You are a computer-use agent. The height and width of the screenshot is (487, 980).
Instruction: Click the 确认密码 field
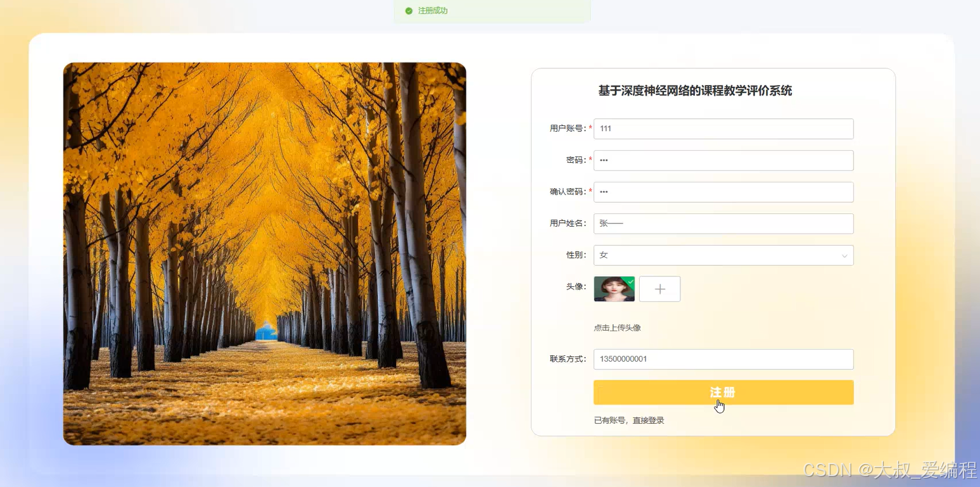pyautogui.click(x=723, y=192)
